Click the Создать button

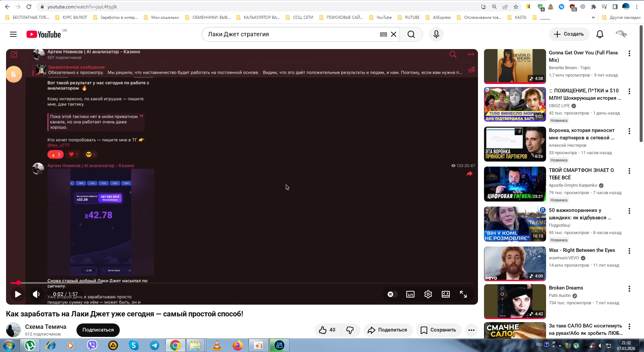[x=569, y=34]
